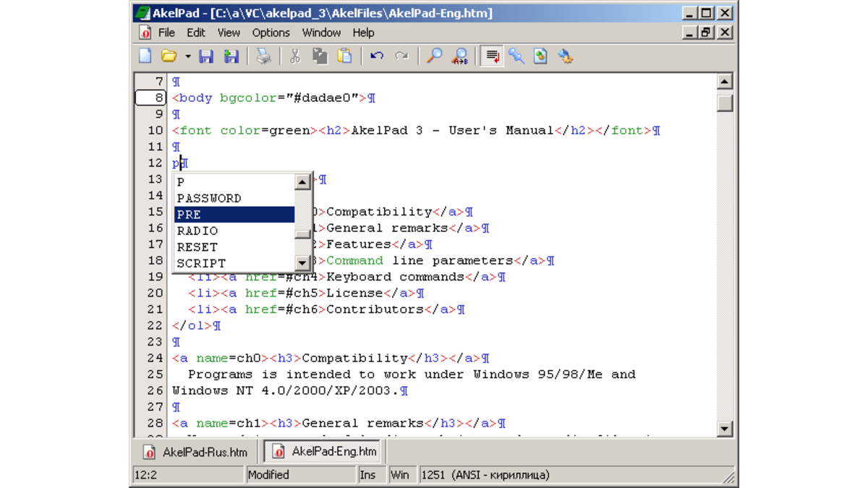Create a new document
Image resolution: width=868 pixels, height=488 pixels.
coord(145,56)
